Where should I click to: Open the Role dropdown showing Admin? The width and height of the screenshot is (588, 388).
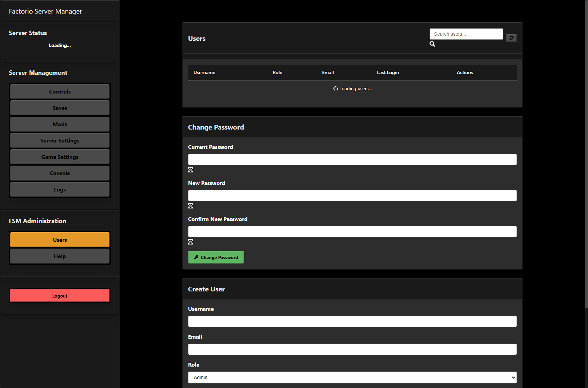[352, 377]
